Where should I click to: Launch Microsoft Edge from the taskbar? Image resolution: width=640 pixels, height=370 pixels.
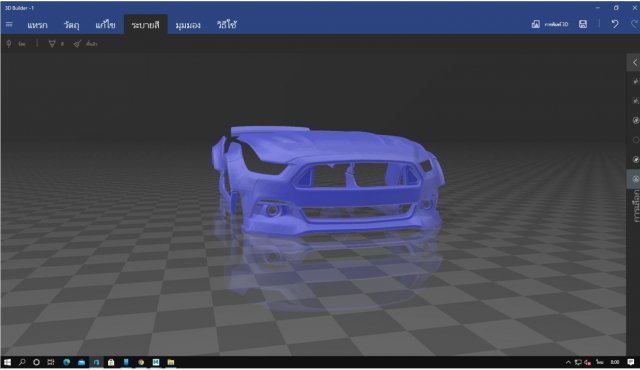coord(67,362)
